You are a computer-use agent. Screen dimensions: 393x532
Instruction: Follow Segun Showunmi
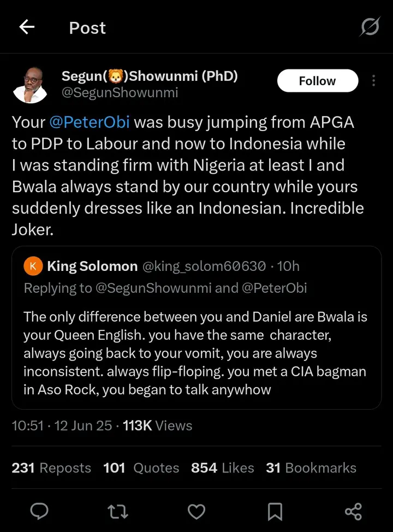tap(317, 81)
